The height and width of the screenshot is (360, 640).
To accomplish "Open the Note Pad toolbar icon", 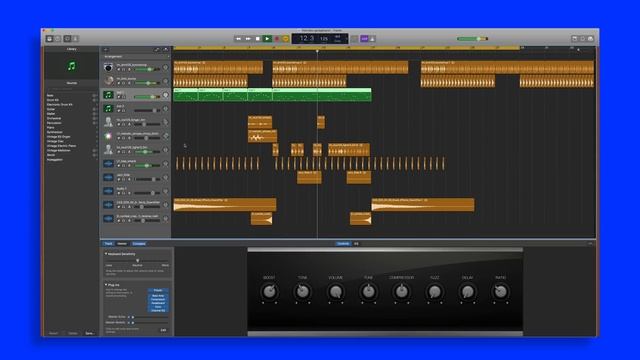I will [x=574, y=39].
